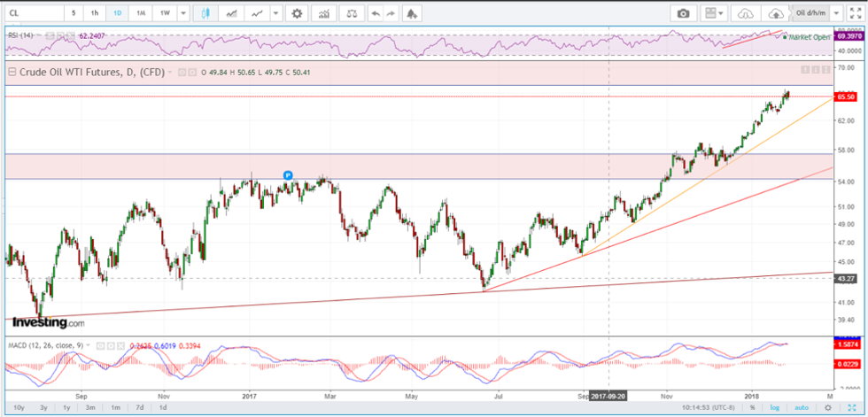This screenshot has width=868, height=417.
Task: Expand the time interval dropdown arrow
Action: point(182,13)
